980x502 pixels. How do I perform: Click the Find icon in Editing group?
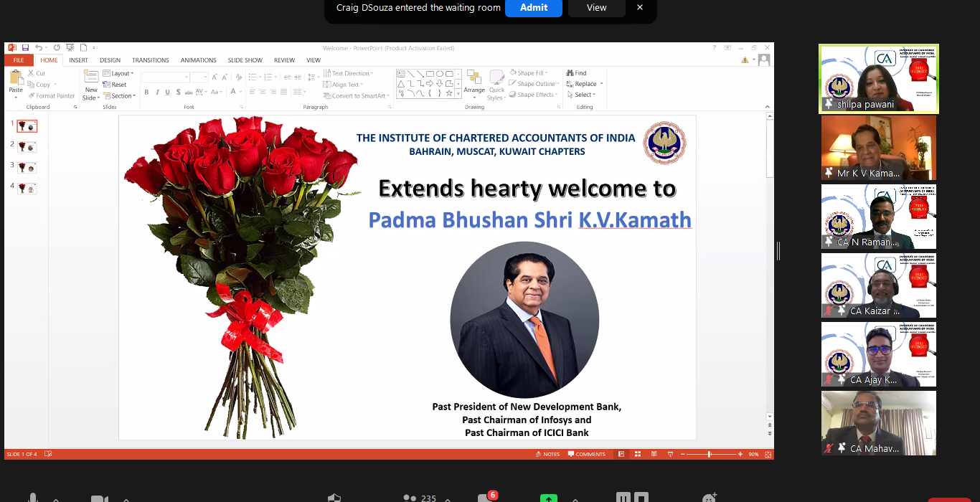point(576,73)
